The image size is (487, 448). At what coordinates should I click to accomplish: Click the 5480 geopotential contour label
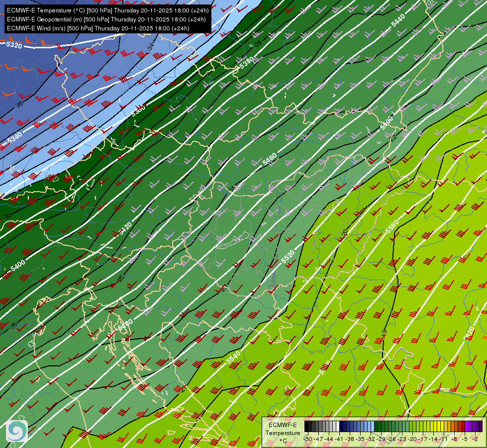click(125, 325)
